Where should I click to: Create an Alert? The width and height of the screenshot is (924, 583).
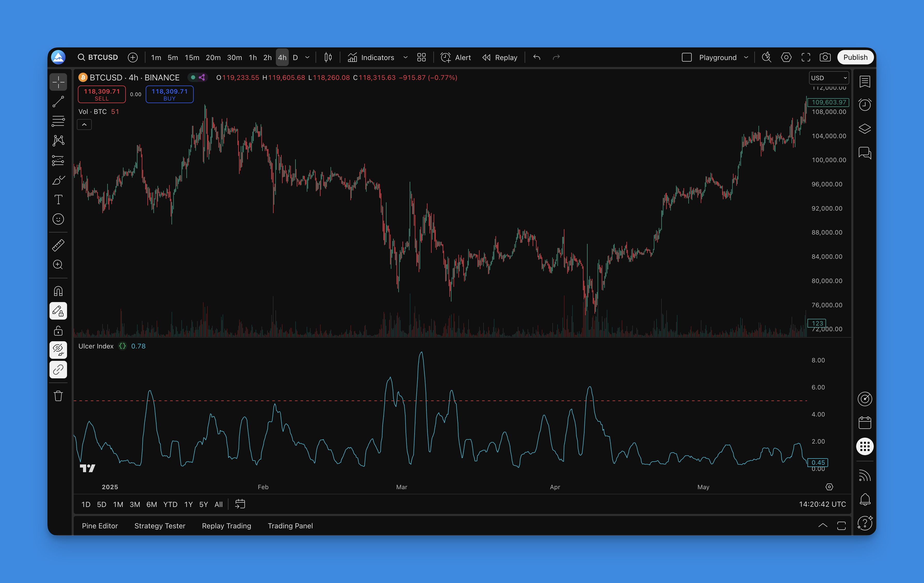(456, 57)
